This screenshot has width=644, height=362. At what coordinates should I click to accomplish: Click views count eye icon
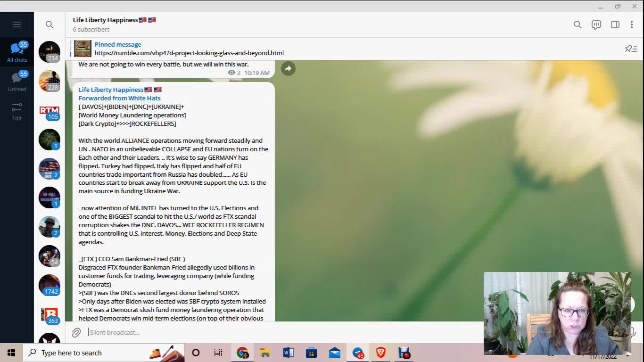click(231, 73)
